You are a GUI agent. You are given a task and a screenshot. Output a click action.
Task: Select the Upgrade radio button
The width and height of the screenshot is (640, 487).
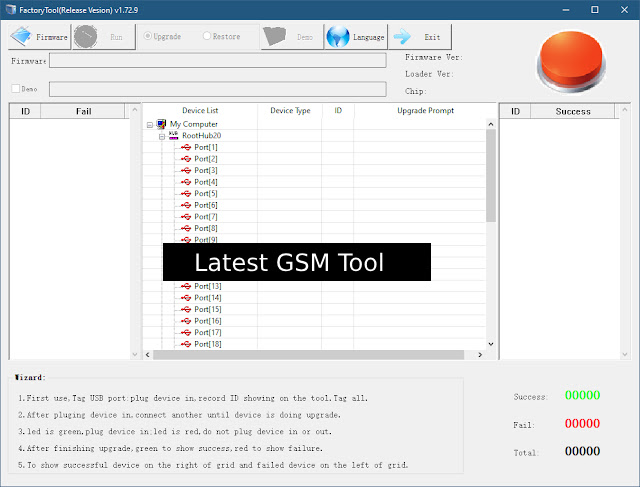(148, 36)
